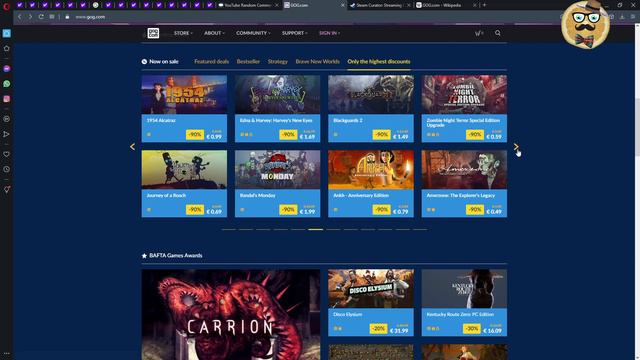Open the Ankh Anniversary Edition cover image
Screen dimensions: 640x360
tap(371, 169)
